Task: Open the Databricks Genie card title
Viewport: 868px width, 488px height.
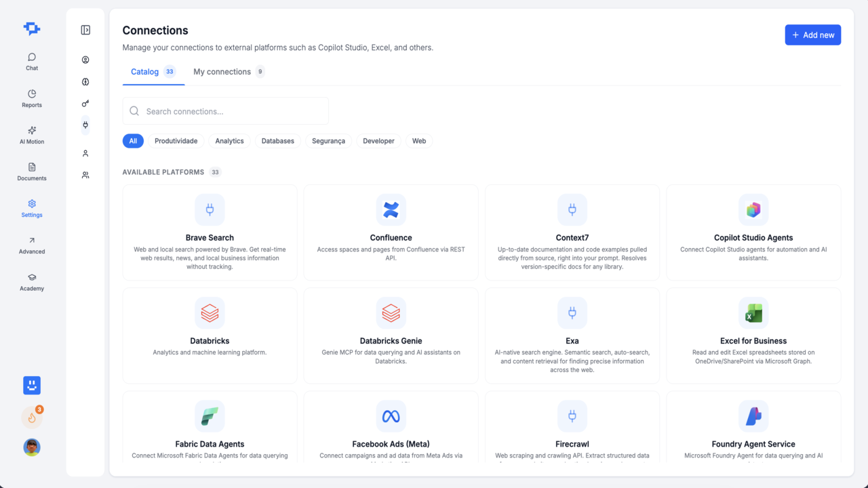Action: [x=391, y=341]
